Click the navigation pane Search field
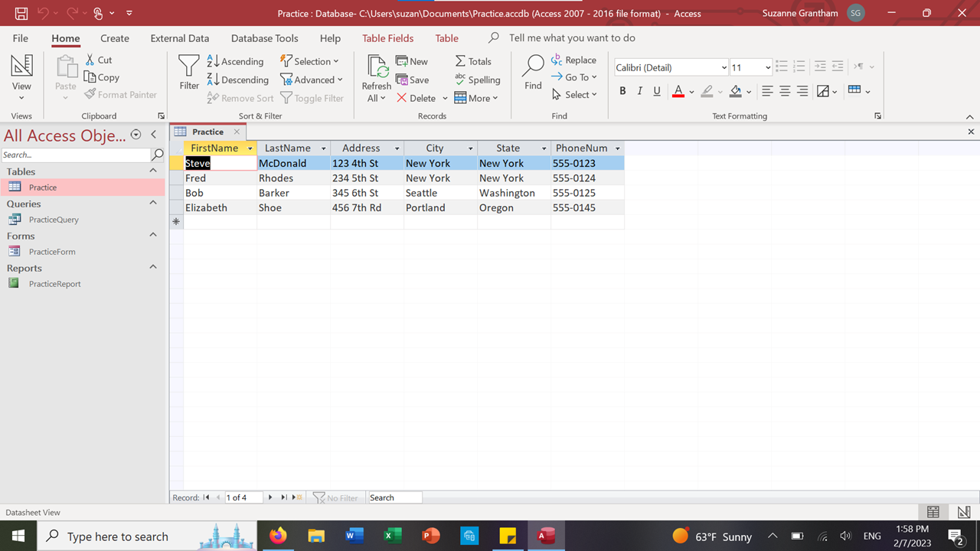This screenshot has height=551, width=980. pyautogui.click(x=76, y=155)
